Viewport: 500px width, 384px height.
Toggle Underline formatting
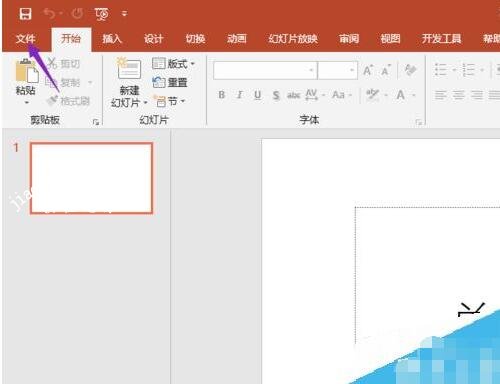click(258, 95)
